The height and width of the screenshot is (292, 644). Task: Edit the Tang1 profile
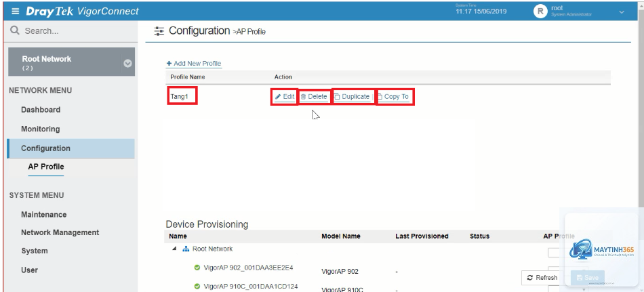click(285, 97)
